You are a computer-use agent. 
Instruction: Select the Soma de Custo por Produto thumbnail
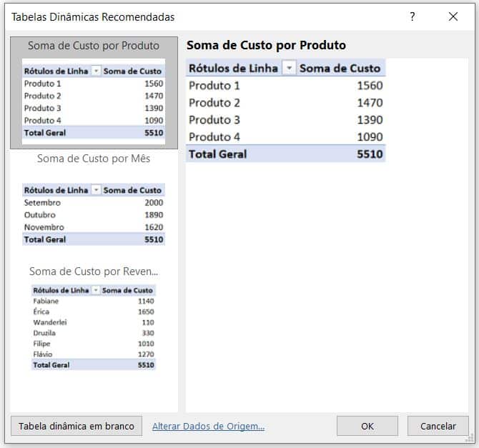click(x=94, y=93)
